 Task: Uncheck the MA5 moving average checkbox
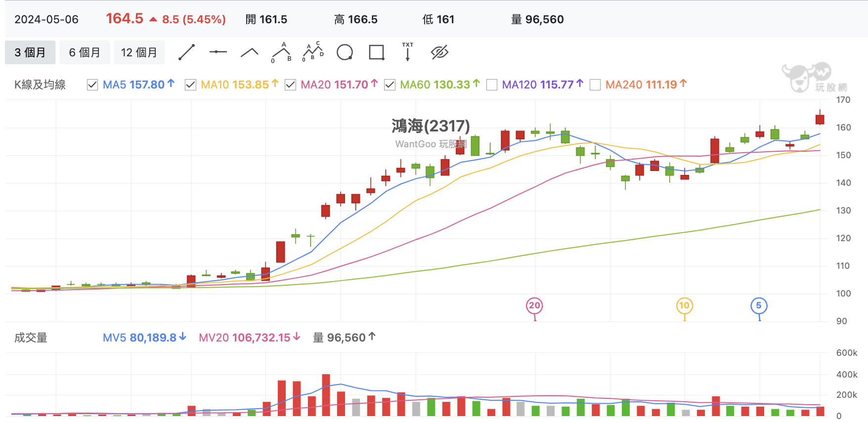tap(92, 85)
